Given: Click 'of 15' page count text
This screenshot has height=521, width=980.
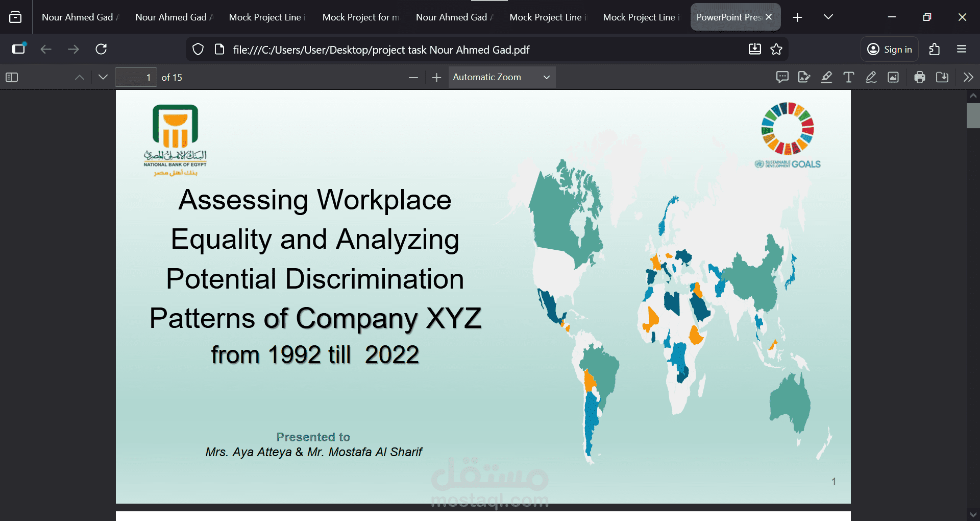Looking at the screenshot, I should coord(171,78).
